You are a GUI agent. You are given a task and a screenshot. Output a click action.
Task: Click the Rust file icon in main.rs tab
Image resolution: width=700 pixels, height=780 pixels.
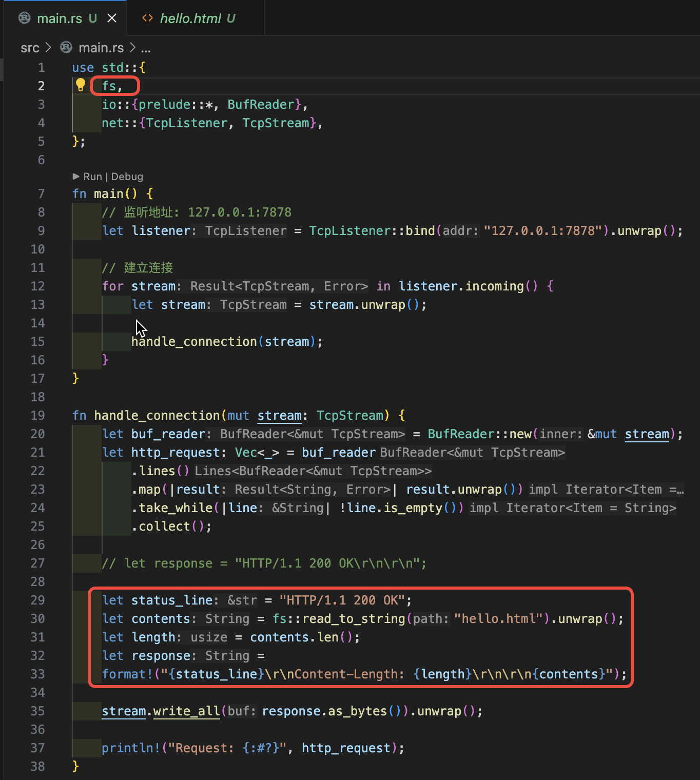click(x=25, y=18)
